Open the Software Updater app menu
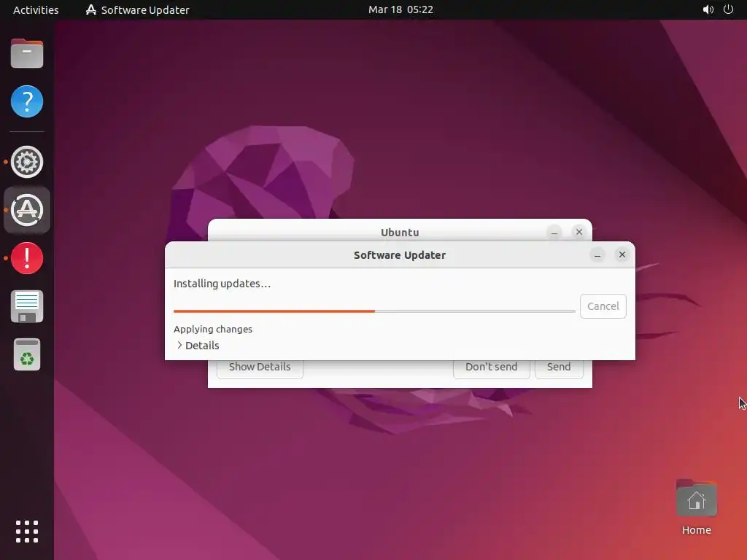Screen dimensions: 747x560 [138, 9]
